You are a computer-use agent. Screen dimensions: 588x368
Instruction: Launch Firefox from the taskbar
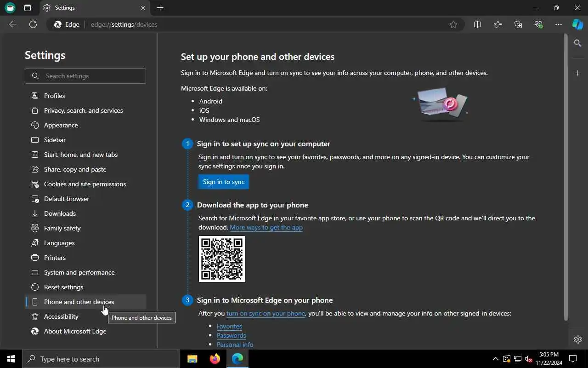point(215,359)
